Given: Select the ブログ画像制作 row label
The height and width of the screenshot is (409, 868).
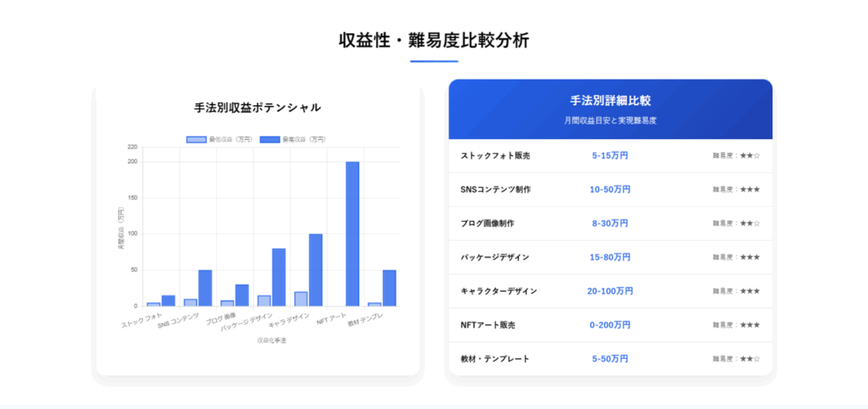Looking at the screenshot, I should coord(487,223).
